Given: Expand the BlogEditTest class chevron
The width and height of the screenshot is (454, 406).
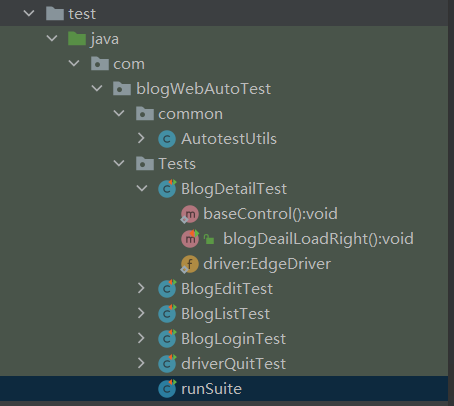Looking at the screenshot, I should pos(141,288).
